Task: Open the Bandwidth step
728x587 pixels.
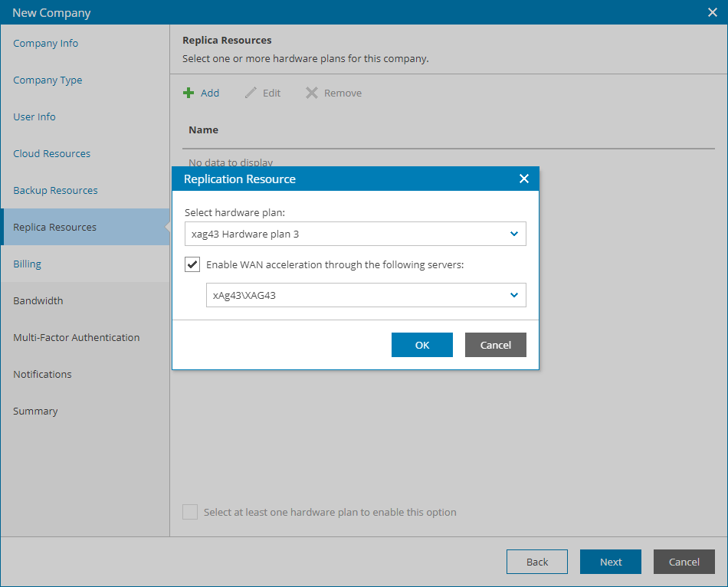Action: 38,300
